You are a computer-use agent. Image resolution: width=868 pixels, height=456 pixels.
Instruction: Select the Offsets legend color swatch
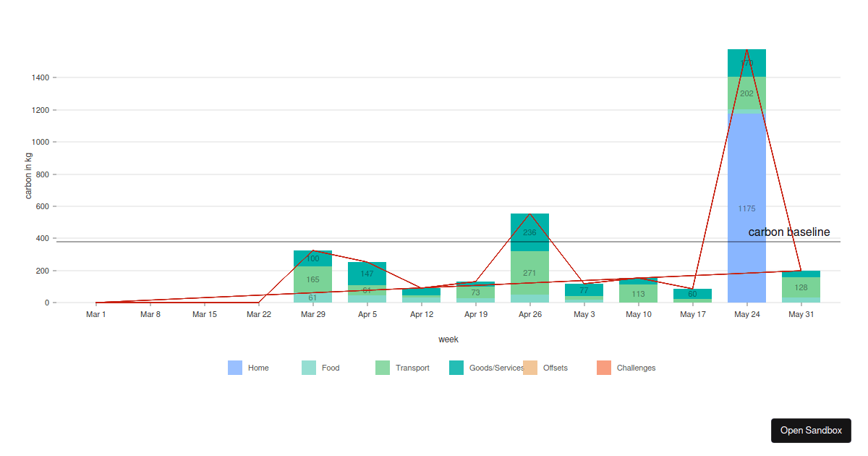(530, 368)
